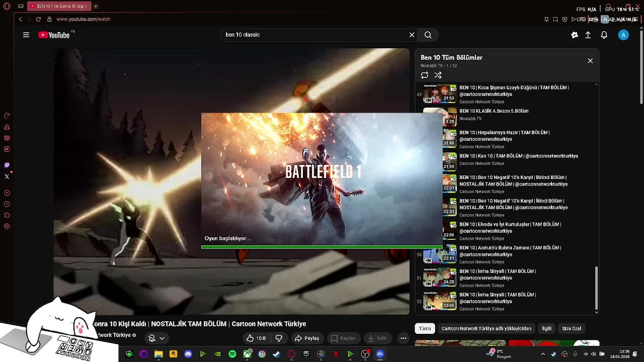Viewport: 644px width, 362px height.
Task: Play Ken 10 TAM BÖLÜM video
Action: coord(508,159)
